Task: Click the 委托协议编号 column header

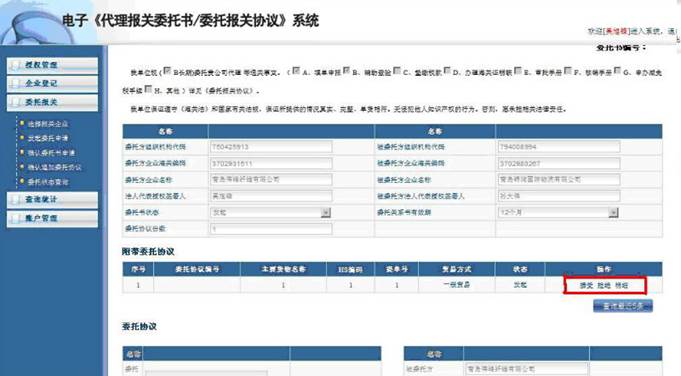Action: pos(197,269)
